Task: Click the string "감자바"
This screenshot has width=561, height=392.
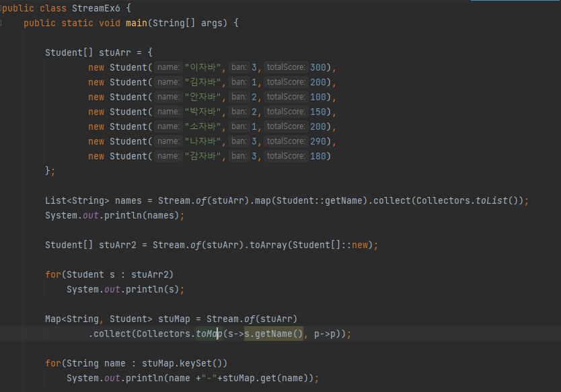Action: (x=203, y=156)
